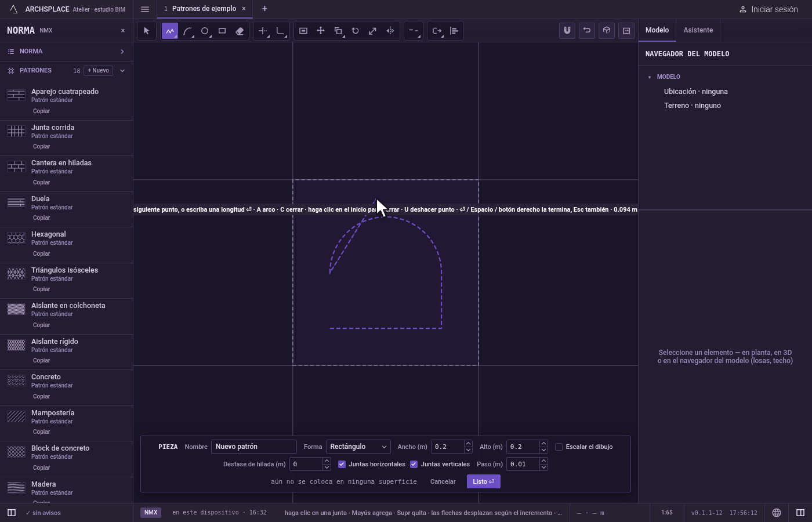The image size is (812, 522).
Task: Uncheck Juntas horizontales
Action: pyautogui.click(x=342, y=464)
